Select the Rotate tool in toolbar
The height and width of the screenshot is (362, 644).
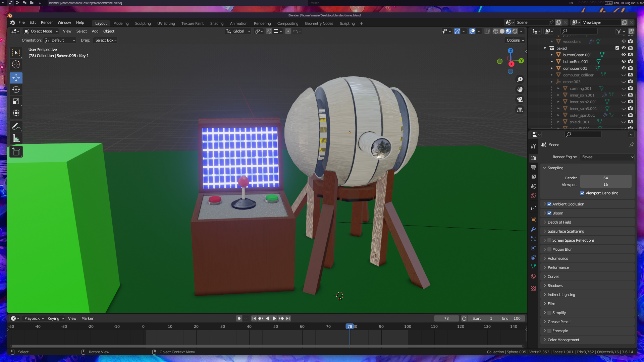click(x=16, y=89)
